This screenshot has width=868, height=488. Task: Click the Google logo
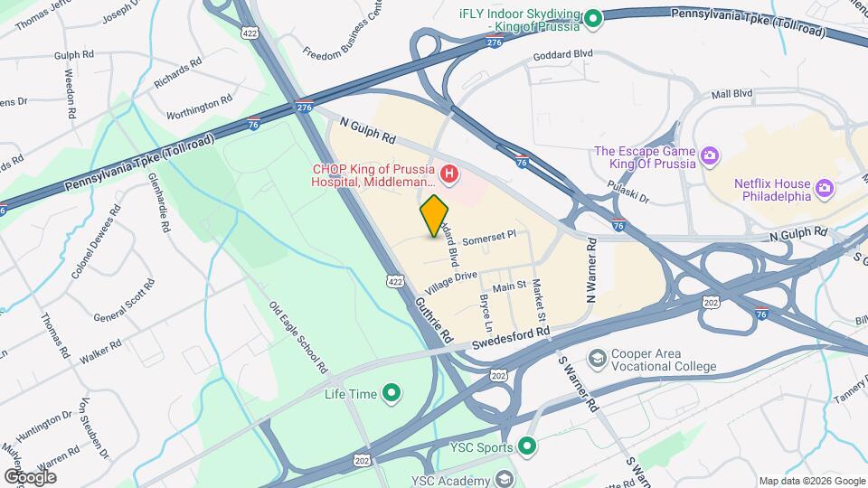(x=31, y=477)
